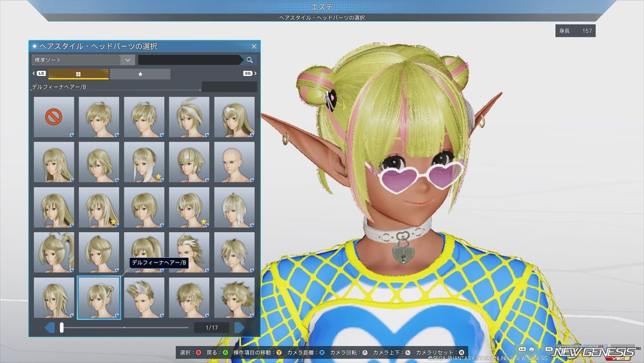Click the 戻る A-button hint
The image size is (644, 363).
217,352
